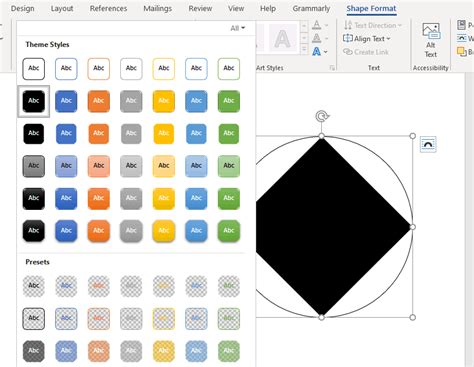The image size is (474, 367).
Task: Apply the gold colored fill style in second row
Action: (x=164, y=101)
